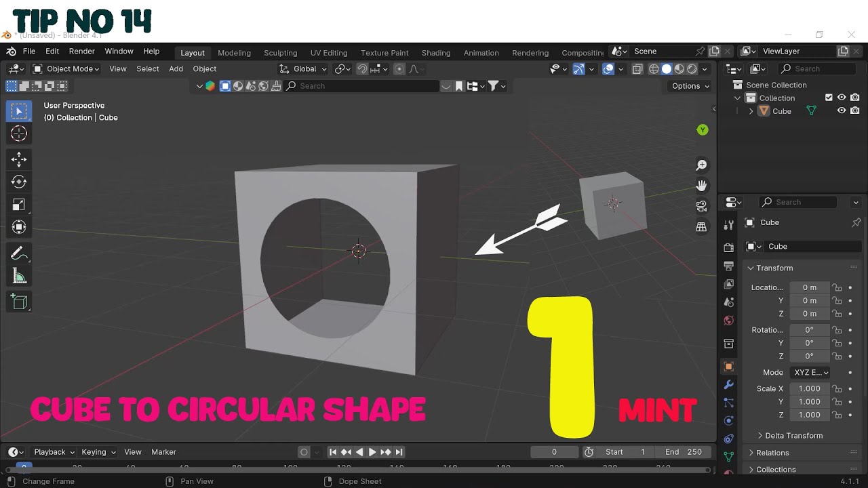Open the Object Mode dropdown
This screenshot has height=488, width=868.
(66, 68)
